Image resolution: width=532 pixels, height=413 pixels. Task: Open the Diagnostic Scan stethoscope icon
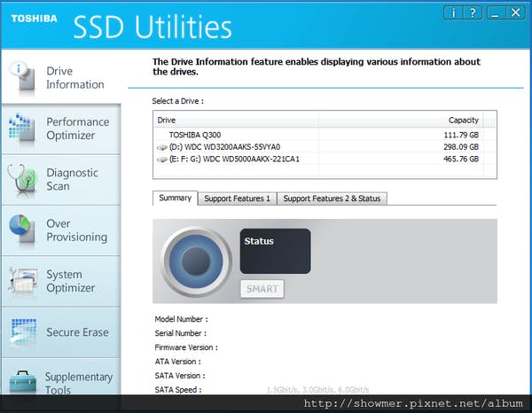click(21, 180)
